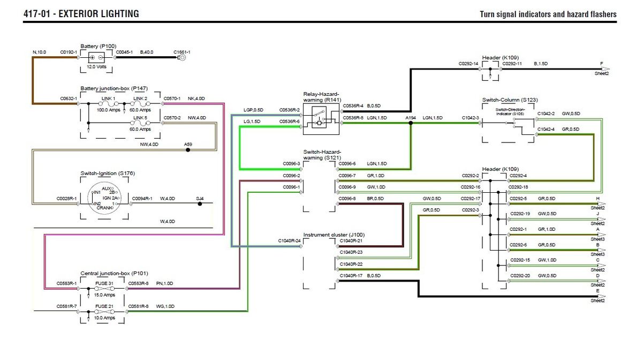Select the FUSE 31 symbol

click(x=105, y=288)
